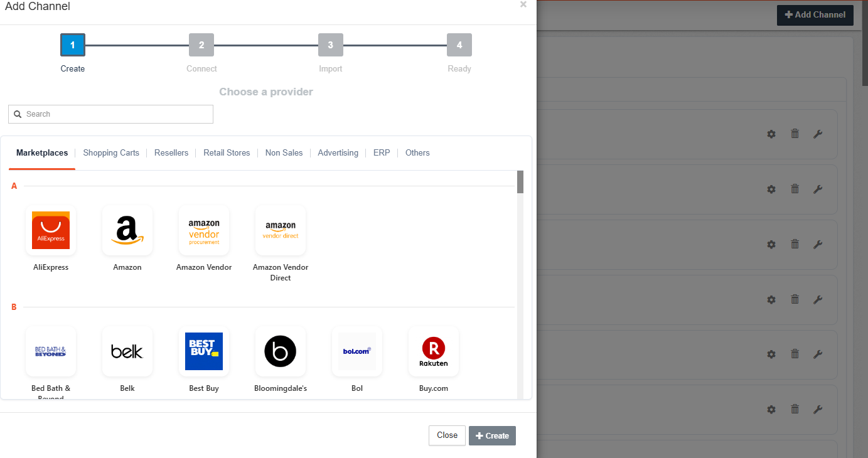Click the Close button in dialog footer
Viewport: 868px width, 458px height.
tap(447, 435)
